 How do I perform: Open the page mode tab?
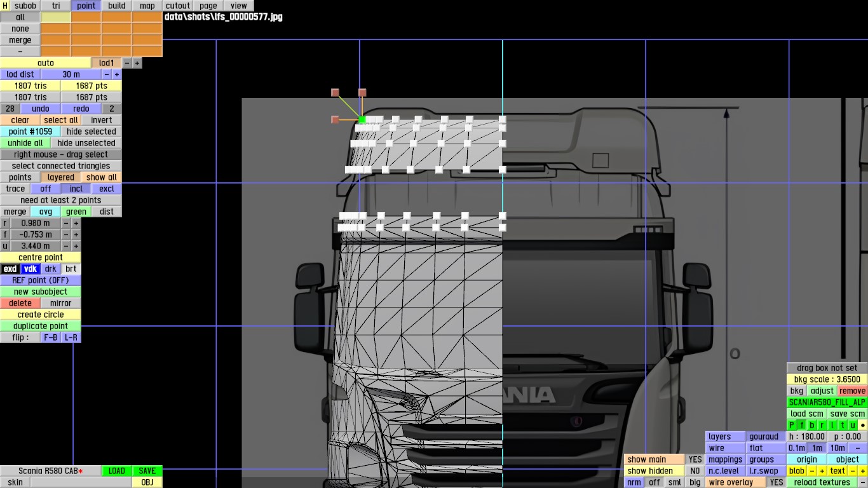208,6
